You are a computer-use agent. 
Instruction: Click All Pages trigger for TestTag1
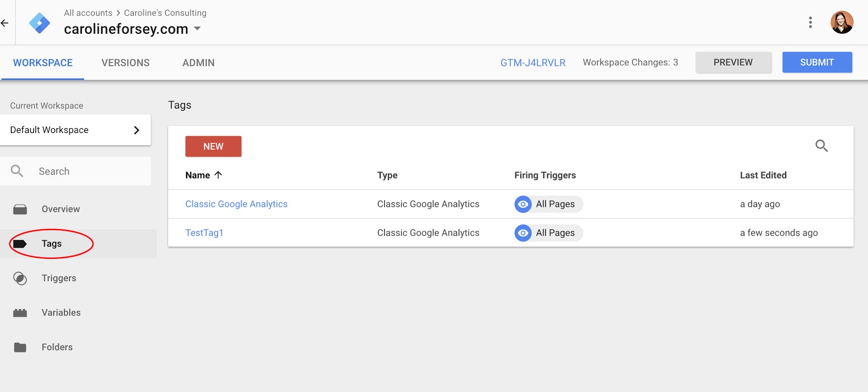coord(548,233)
